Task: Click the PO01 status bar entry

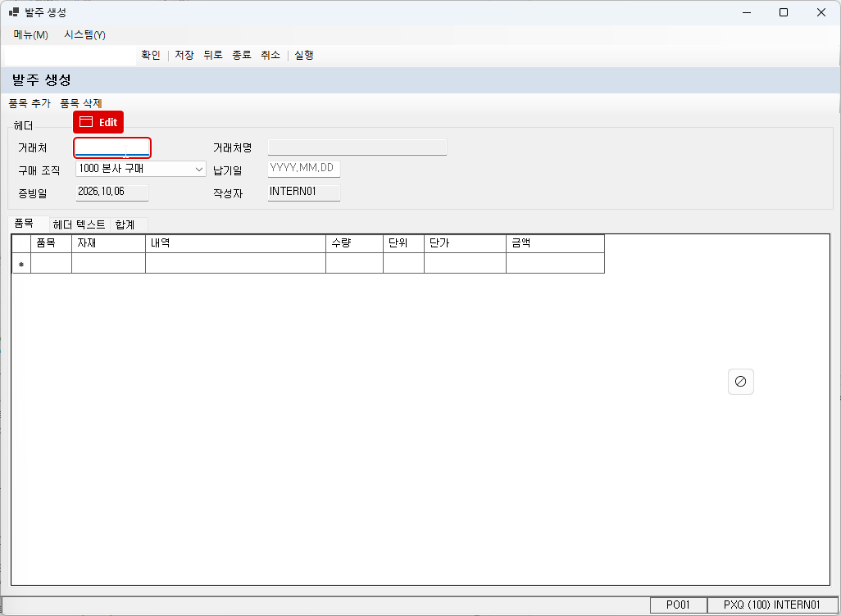Action: click(x=679, y=605)
